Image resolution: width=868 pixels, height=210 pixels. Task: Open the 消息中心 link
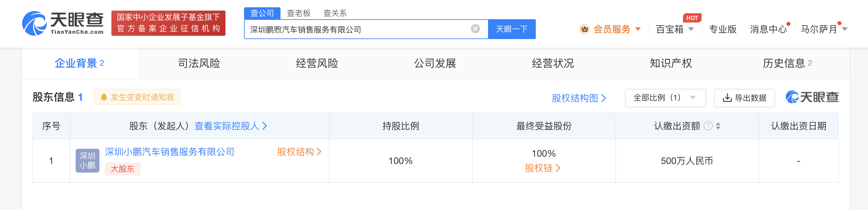768,29
